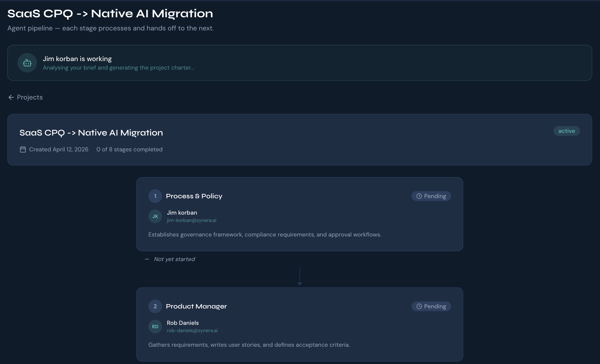600x364 pixels.
Task: Click stage number 1 badge
Action: coord(155,196)
